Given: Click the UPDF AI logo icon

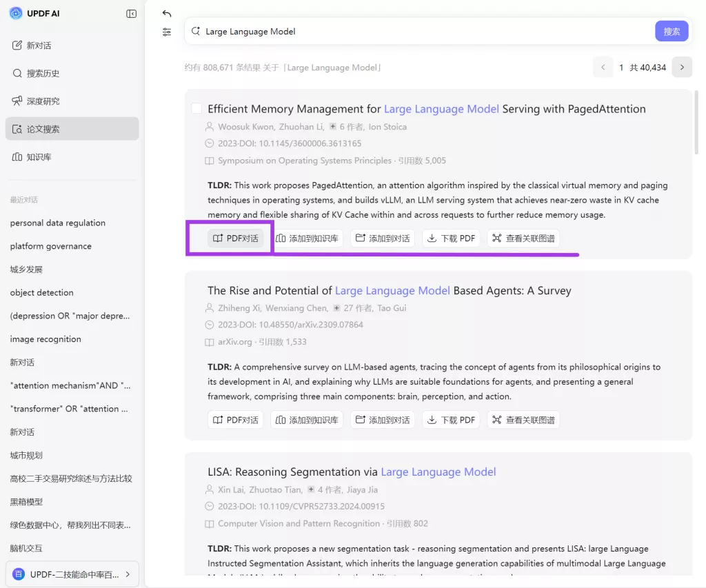Looking at the screenshot, I should pos(15,14).
